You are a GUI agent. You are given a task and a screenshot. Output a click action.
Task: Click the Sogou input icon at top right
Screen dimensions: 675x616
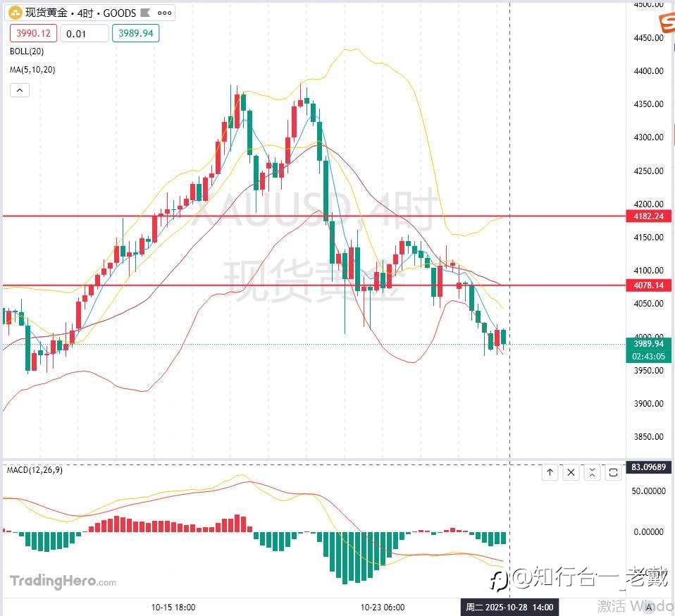(x=667, y=23)
